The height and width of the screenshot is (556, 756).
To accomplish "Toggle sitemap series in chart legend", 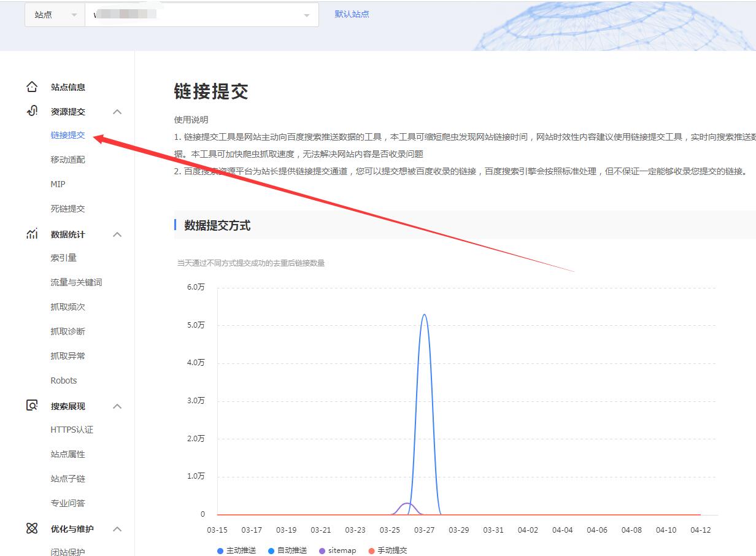I will pyautogui.click(x=337, y=550).
